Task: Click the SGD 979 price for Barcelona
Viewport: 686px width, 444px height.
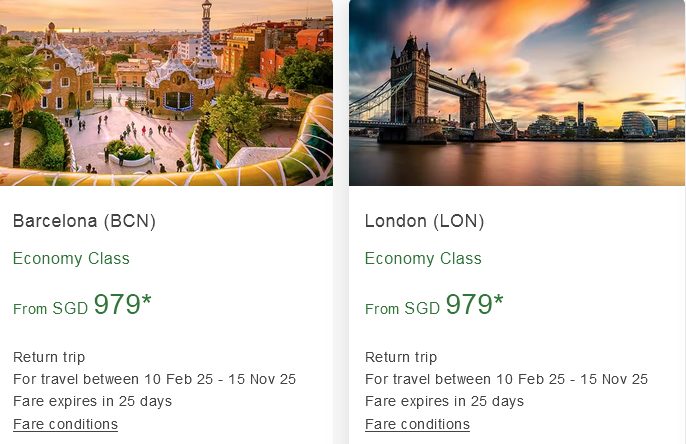Action: pos(122,305)
